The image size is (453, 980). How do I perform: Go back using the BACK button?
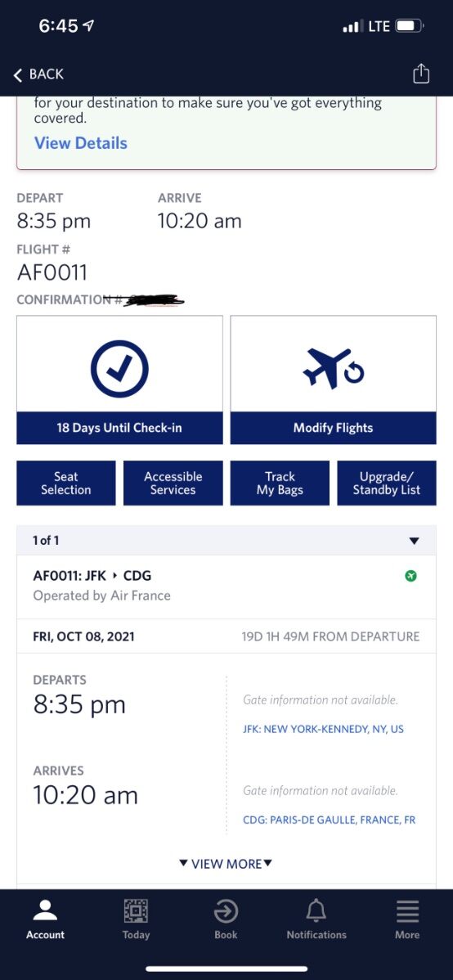pos(38,74)
